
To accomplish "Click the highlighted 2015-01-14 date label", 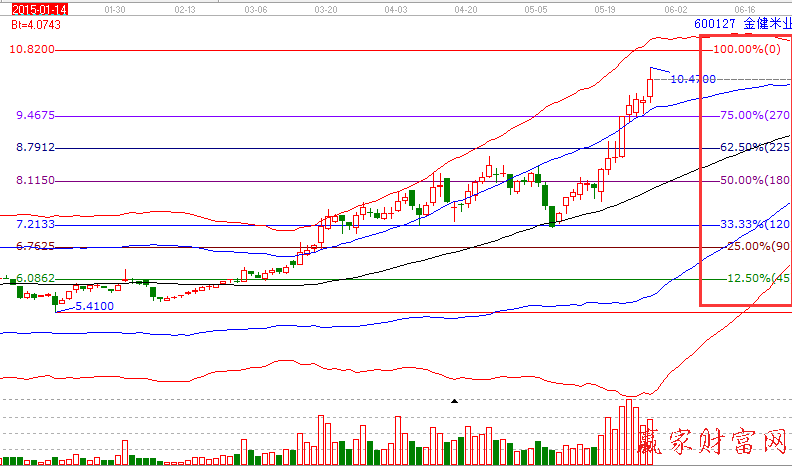I will (27, 8).
